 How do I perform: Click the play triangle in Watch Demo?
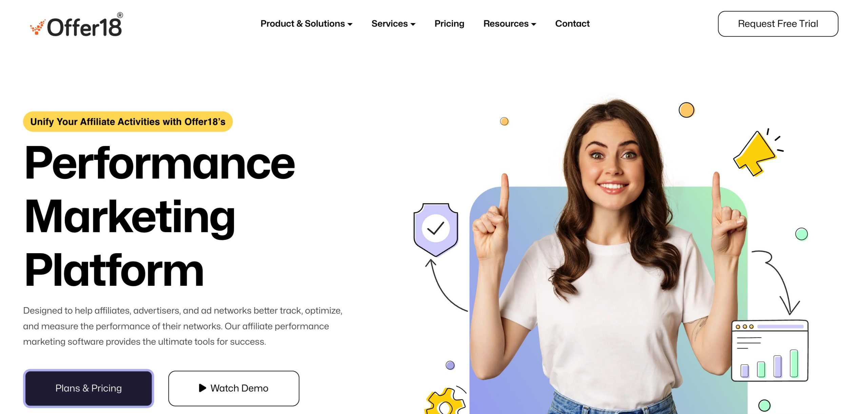[x=202, y=388]
